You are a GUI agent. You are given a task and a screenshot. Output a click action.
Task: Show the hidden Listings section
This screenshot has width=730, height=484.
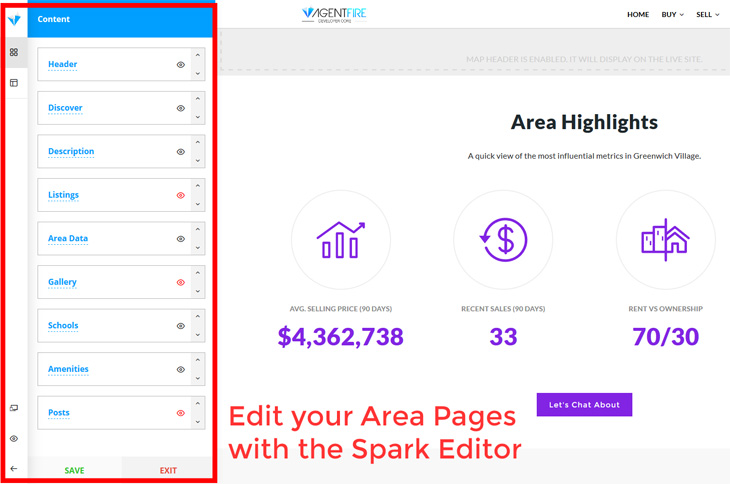tap(181, 195)
